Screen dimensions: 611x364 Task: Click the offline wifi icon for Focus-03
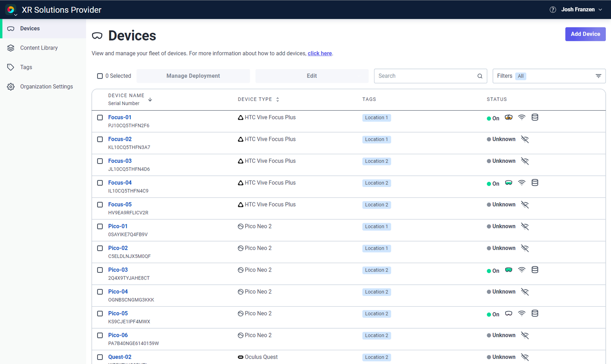525,161
